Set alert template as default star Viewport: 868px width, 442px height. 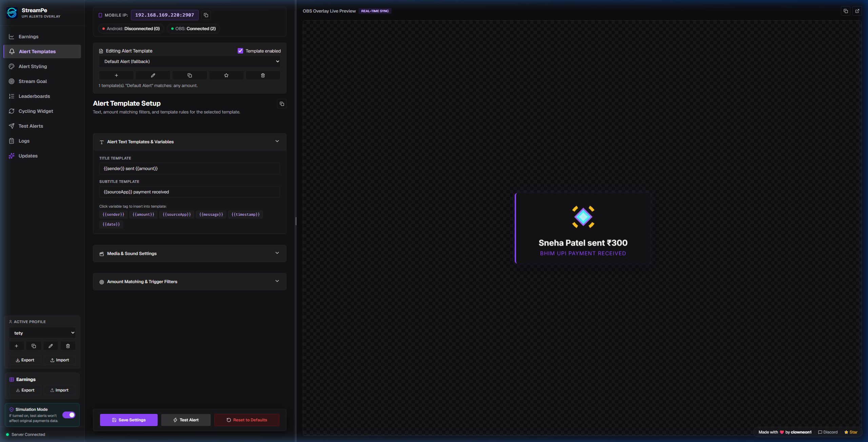[226, 76]
